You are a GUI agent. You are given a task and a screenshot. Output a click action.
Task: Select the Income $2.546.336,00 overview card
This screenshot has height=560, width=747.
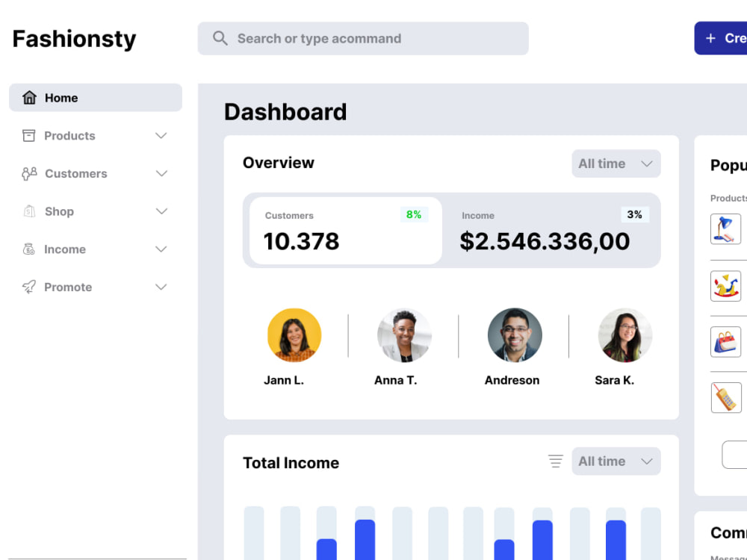pyautogui.click(x=552, y=231)
